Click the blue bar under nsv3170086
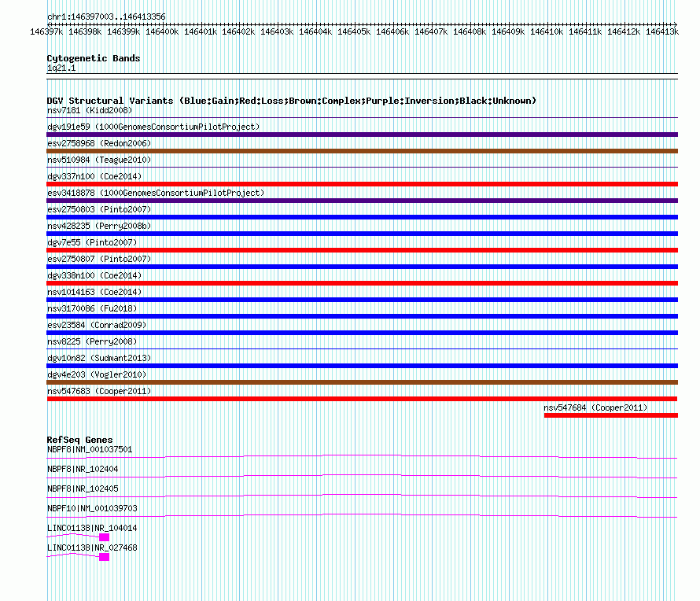This screenshot has height=601, width=700. tap(362, 316)
